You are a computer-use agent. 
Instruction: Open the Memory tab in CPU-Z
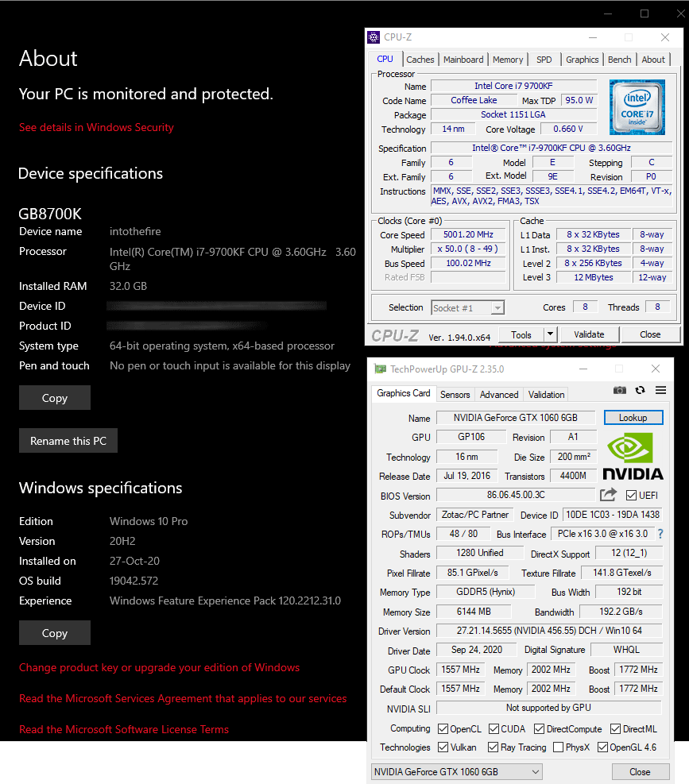point(508,60)
